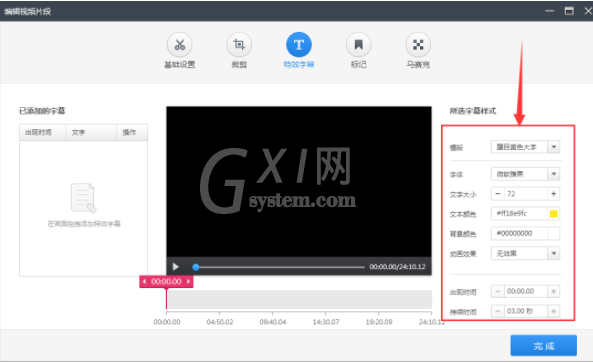Open the yellow text color swatch
This screenshot has width=593, height=363.
coord(554,214)
